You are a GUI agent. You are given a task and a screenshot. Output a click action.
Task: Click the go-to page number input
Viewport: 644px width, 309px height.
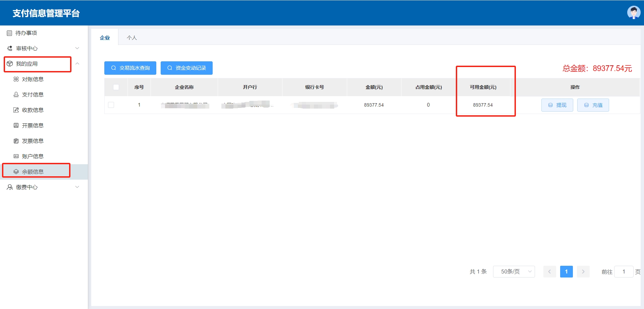[624, 272]
